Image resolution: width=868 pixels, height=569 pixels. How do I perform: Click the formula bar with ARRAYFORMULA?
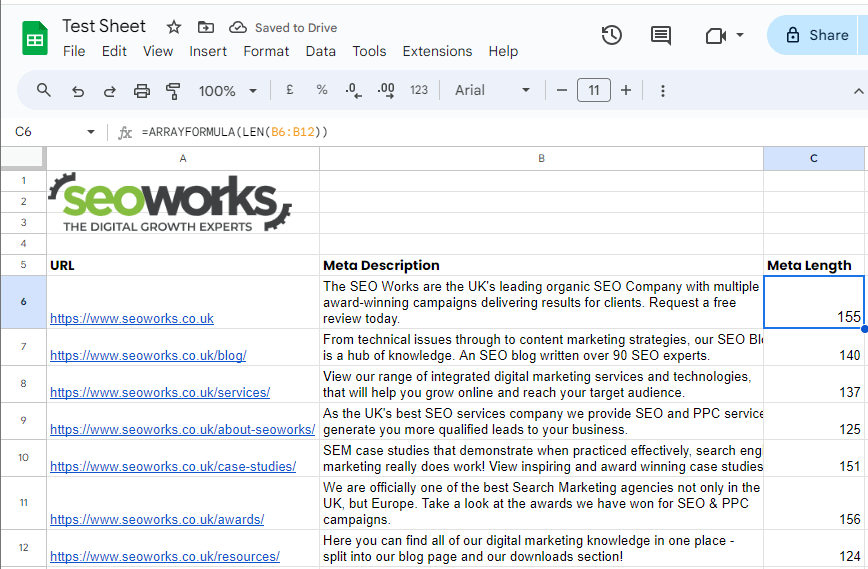[498, 132]
